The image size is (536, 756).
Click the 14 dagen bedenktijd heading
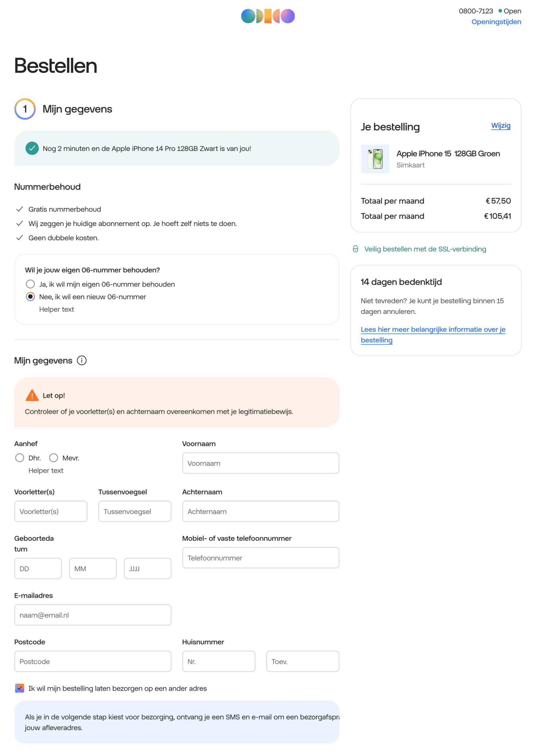tap(401, 282)
